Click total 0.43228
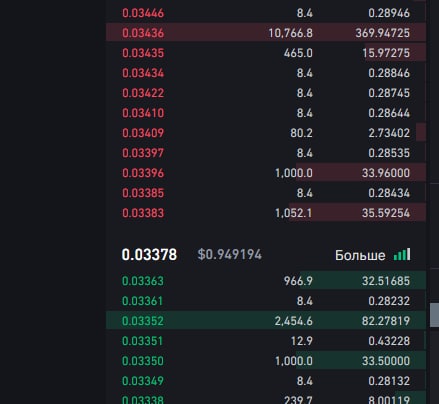439x404 pixels. point(389,341)
